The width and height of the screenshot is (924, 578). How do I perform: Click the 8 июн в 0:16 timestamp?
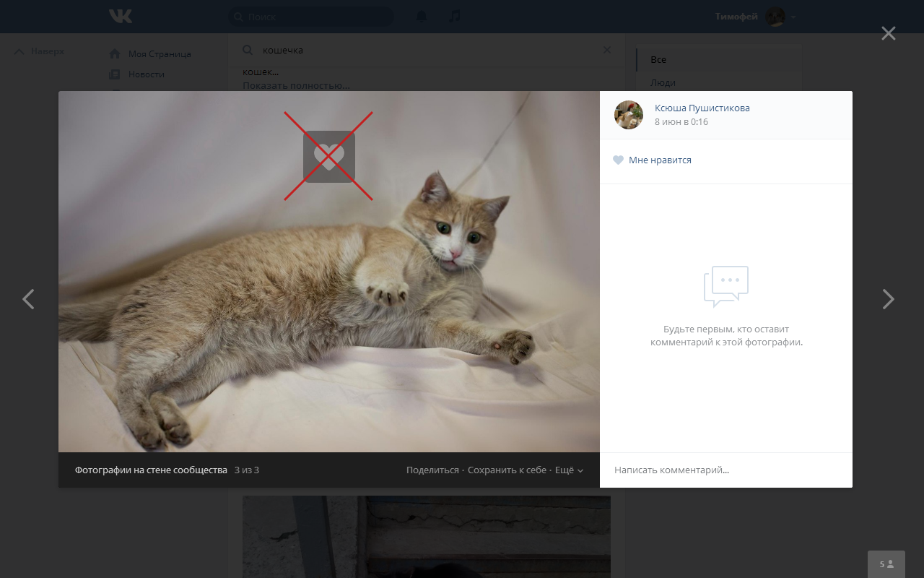coord(681,122)
